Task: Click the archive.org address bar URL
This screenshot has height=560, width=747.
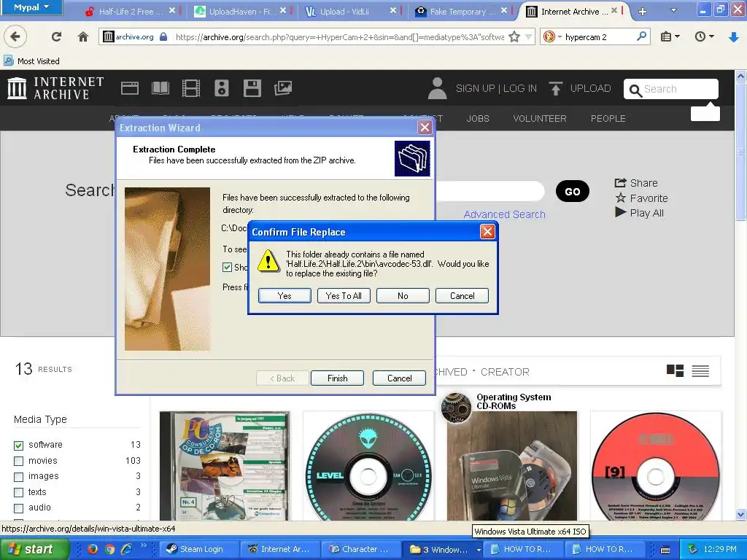Action: click(340, 36)
